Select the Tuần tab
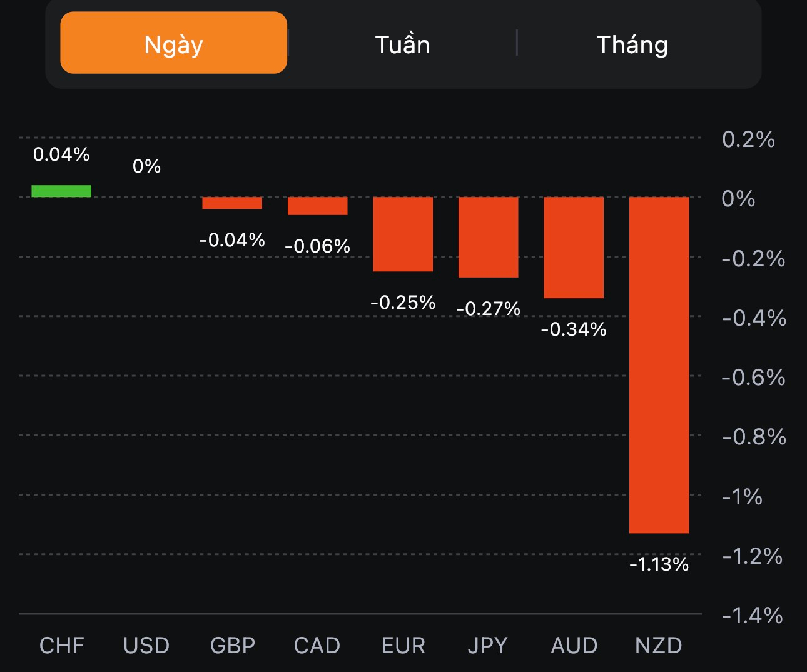The image size is (807, 672). pos(402,44)
